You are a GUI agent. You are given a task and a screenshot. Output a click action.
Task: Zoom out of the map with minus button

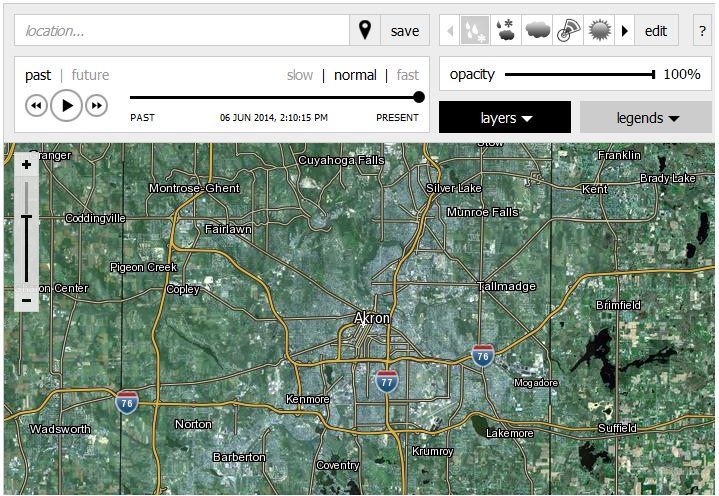coord(26,300)
